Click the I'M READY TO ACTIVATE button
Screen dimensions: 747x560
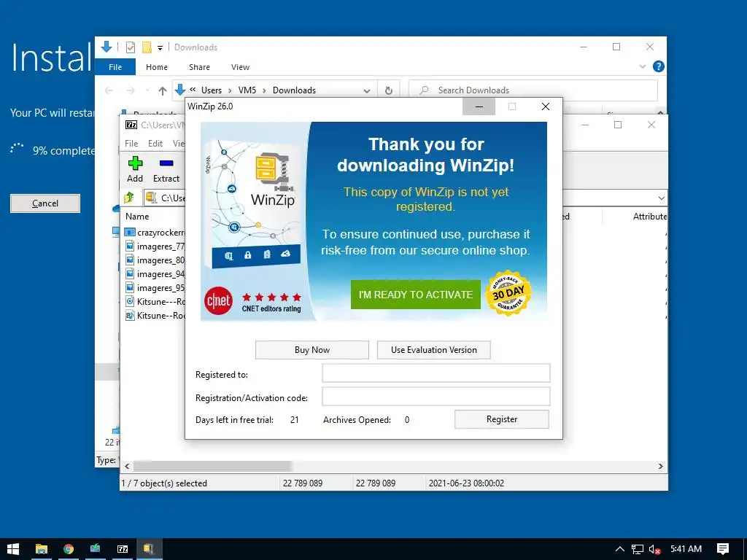pyautogui.click(x=415, y=295)
